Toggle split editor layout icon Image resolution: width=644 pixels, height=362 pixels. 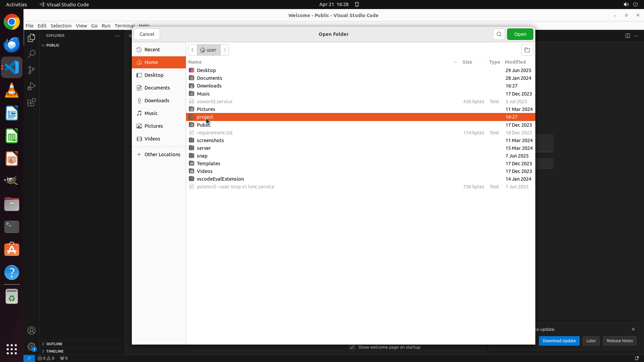click(x=628, y=36)
